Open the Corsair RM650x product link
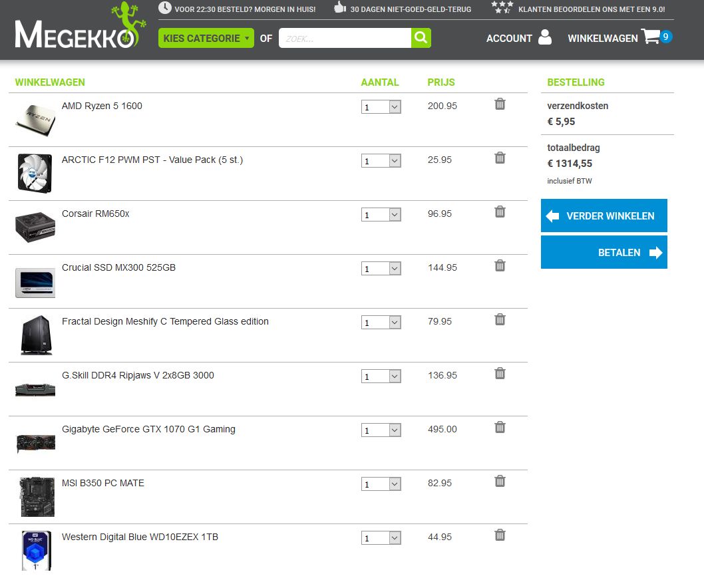The height and width of the screenshot is (588, 704). pyautogui.click(x=96, y=214)
